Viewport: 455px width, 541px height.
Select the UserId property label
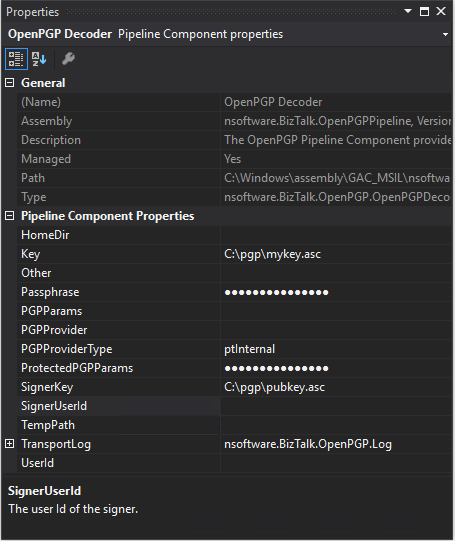pyautogui.click(x=38, y=463)
